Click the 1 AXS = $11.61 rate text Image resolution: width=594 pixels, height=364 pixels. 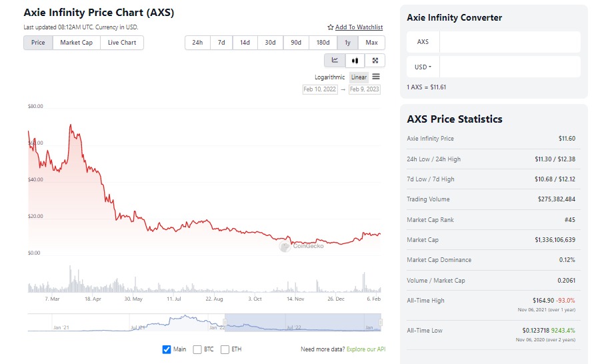point(426,87)
